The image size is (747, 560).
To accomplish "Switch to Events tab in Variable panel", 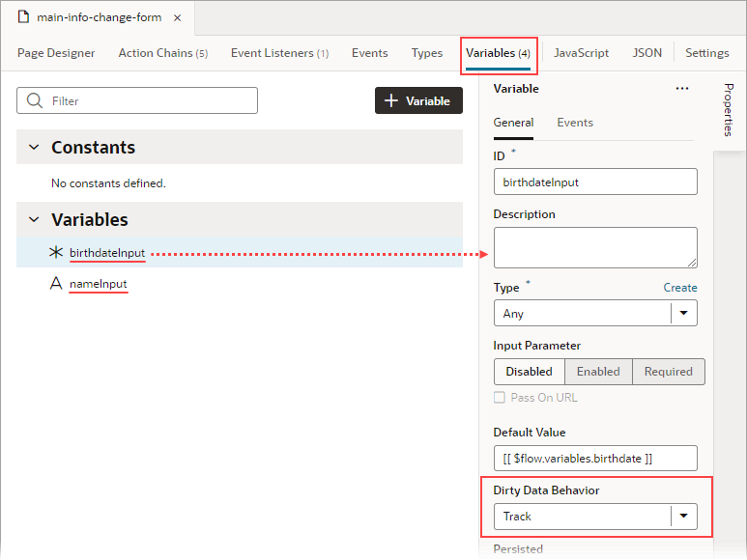I will click(575, 123).
